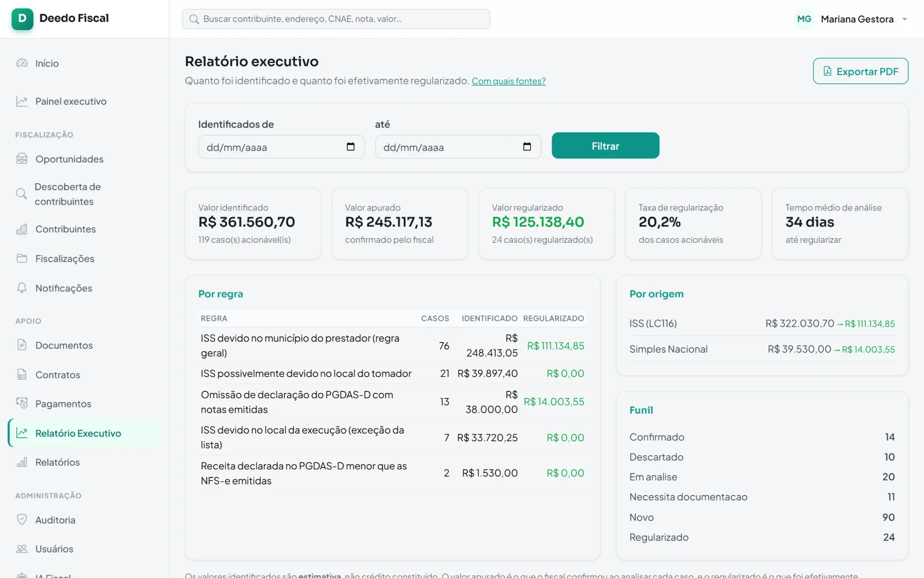Focus the 'Buscar contribuinte' search field
The width and height of the screenshot is (924, 578).
tap(336, 19)
